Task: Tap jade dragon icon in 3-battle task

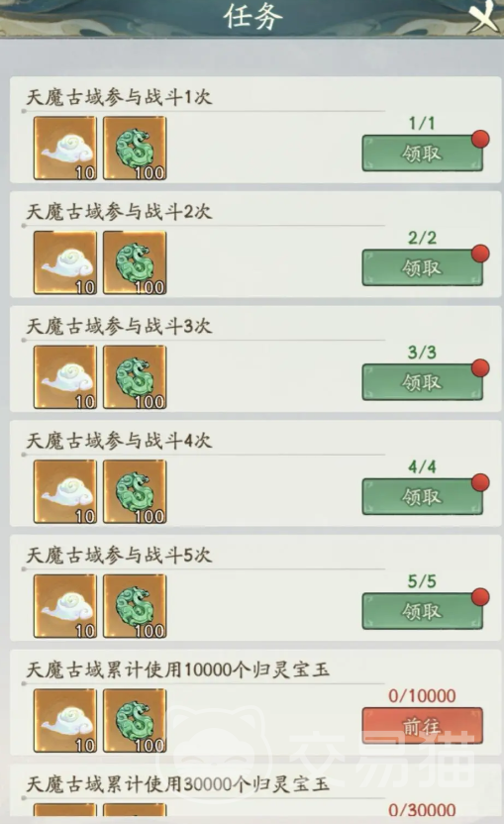Action: pyautogui.click(x=135, y=377)
